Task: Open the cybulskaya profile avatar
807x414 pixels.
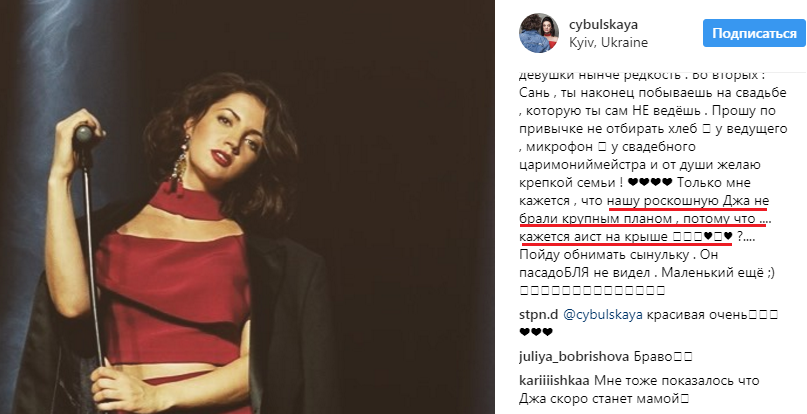Action: (x=539, y=33)
